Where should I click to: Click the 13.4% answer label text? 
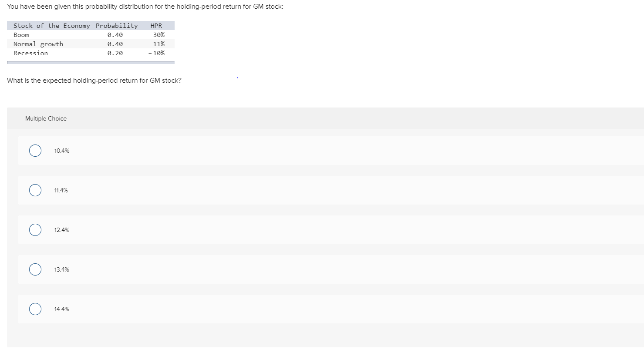tap(61, 269)
